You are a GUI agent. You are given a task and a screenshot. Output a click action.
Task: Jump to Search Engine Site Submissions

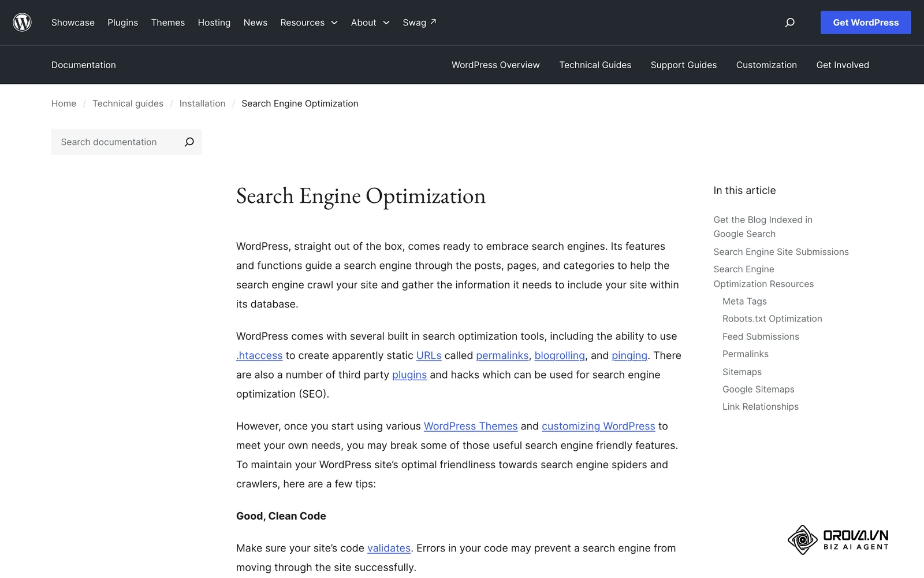pos(781,252)
